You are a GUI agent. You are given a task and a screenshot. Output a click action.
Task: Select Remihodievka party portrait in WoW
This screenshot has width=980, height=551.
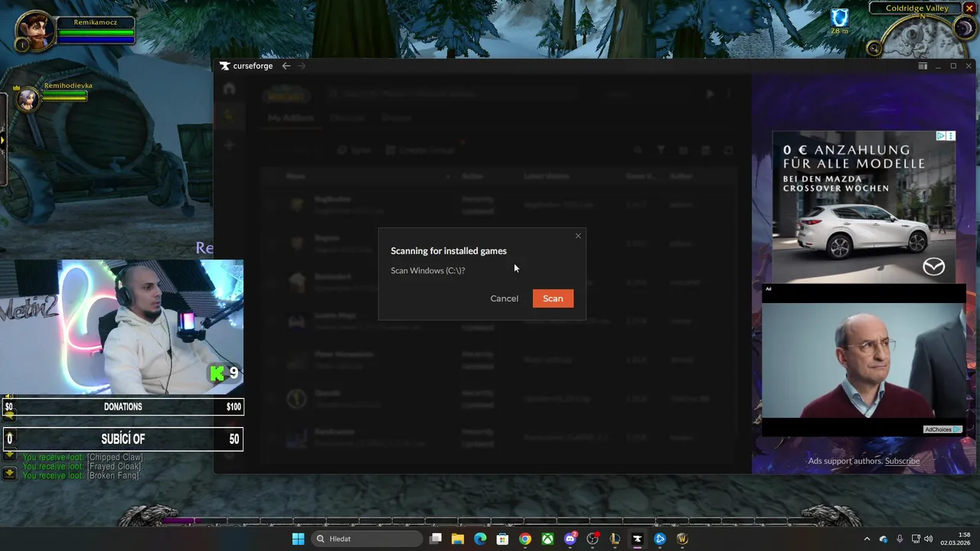point(28,98)
